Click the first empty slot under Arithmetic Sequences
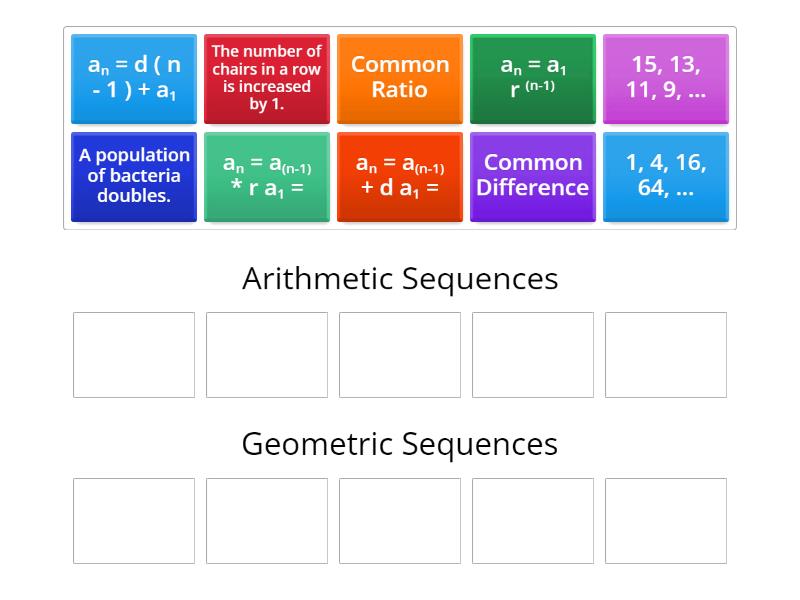Image resolution: width=800 pixels, height=600 pixels. tap(133, 354)
